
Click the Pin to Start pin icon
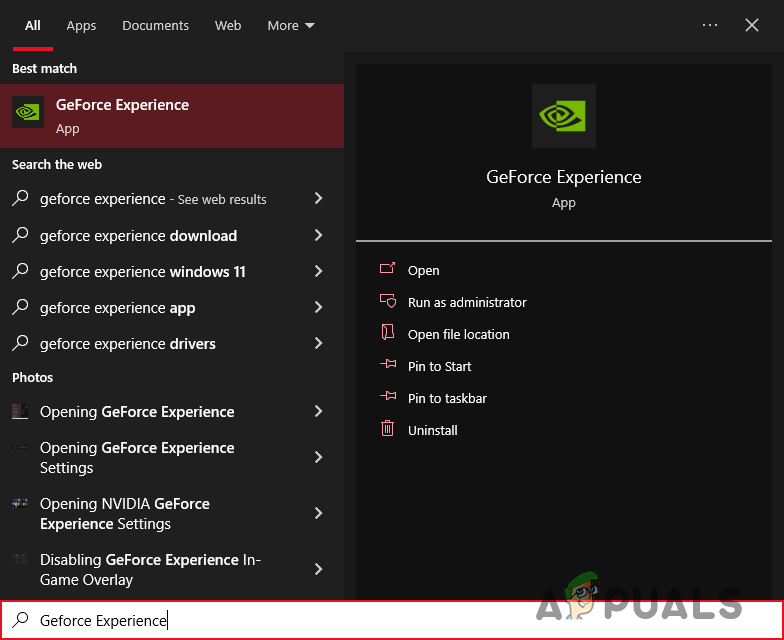pos(388,364)
